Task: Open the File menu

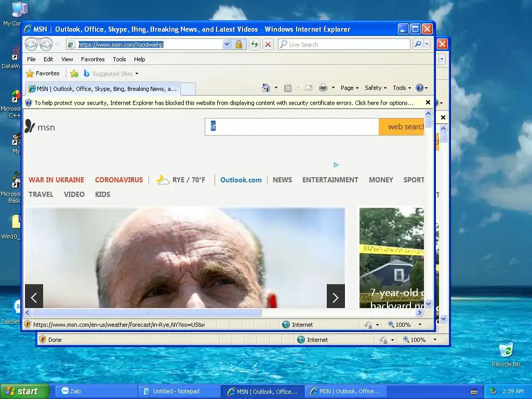Action: click(31, 59)
